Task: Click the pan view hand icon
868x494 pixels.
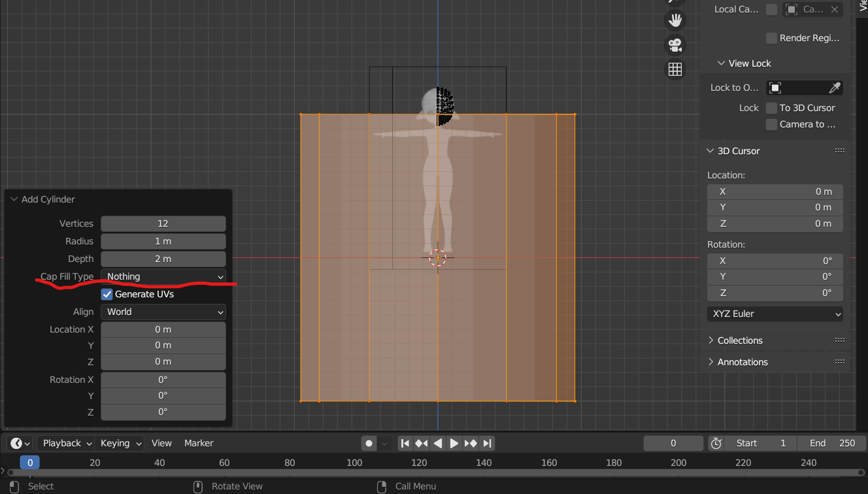Action: point(675,20)
